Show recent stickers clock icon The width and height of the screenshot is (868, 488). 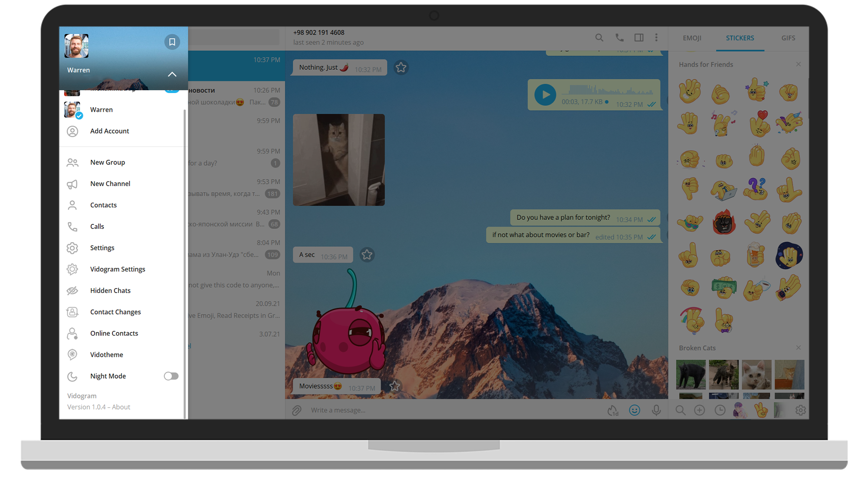pos(720,410)
